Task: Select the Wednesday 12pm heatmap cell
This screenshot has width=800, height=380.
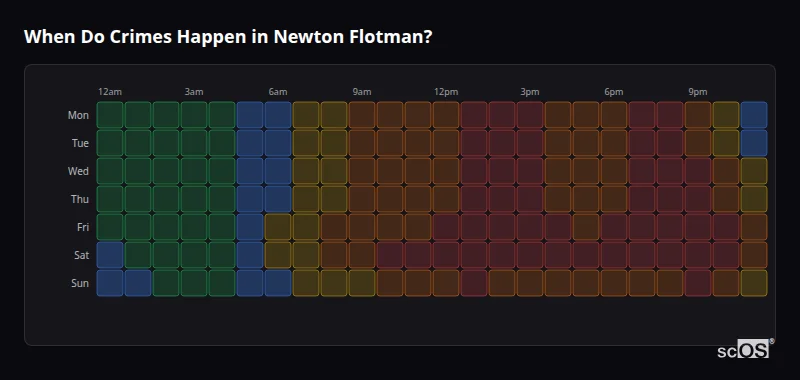Action: pos(446,171)
